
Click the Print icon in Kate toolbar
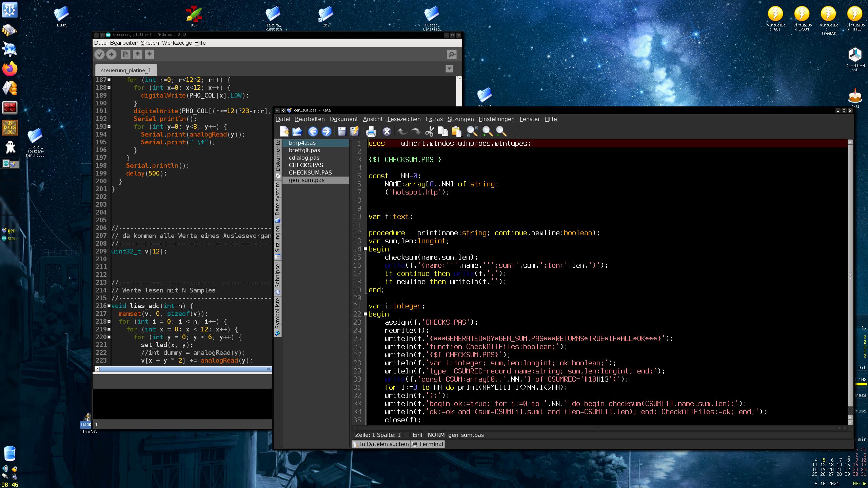pos(371,131)
